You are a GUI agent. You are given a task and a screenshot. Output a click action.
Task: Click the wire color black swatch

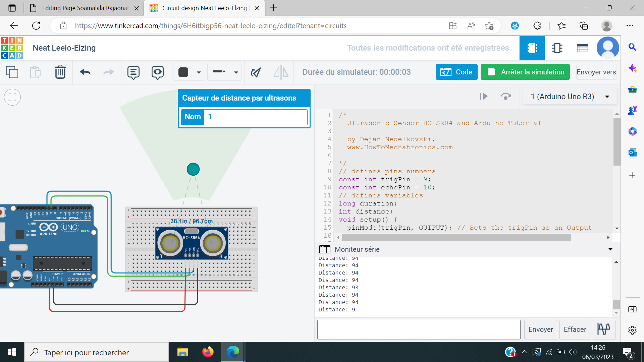point(183,72)
